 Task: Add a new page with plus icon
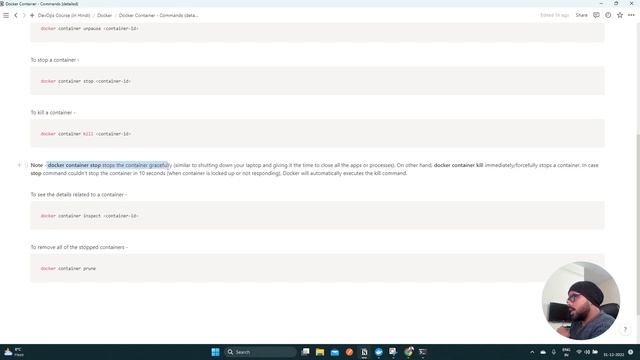click(x=32, y=15)
